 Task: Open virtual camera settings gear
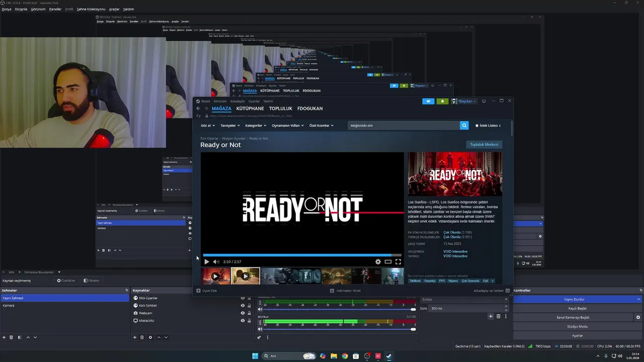click(638, 317)
